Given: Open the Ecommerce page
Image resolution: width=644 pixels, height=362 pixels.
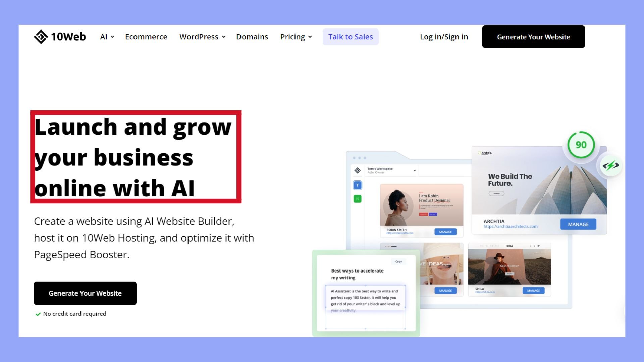Looking at the screenshot, I should (146, 37).
